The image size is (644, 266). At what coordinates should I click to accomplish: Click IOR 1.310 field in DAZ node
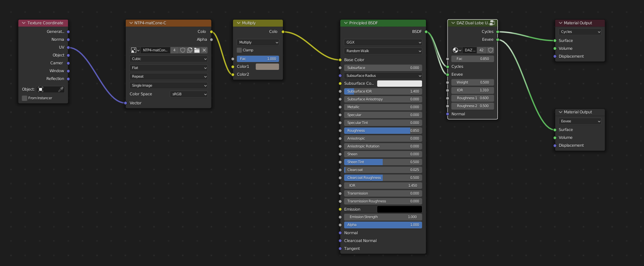pyautogui.click(x=473, y=90)
